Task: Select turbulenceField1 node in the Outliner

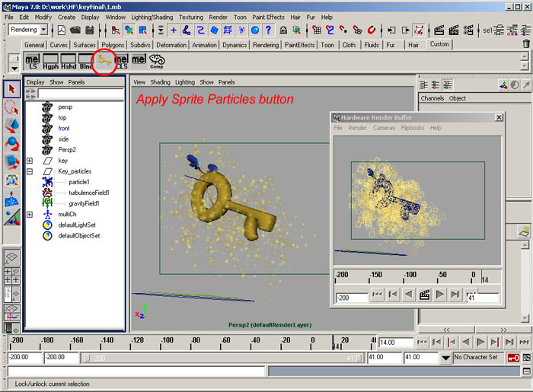Action: coord(88,193)
